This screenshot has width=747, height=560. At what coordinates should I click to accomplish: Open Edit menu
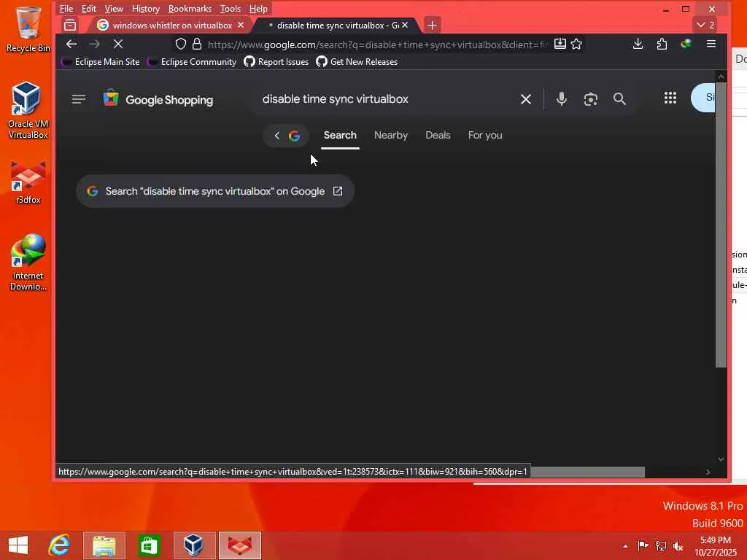tap(88, 9)
